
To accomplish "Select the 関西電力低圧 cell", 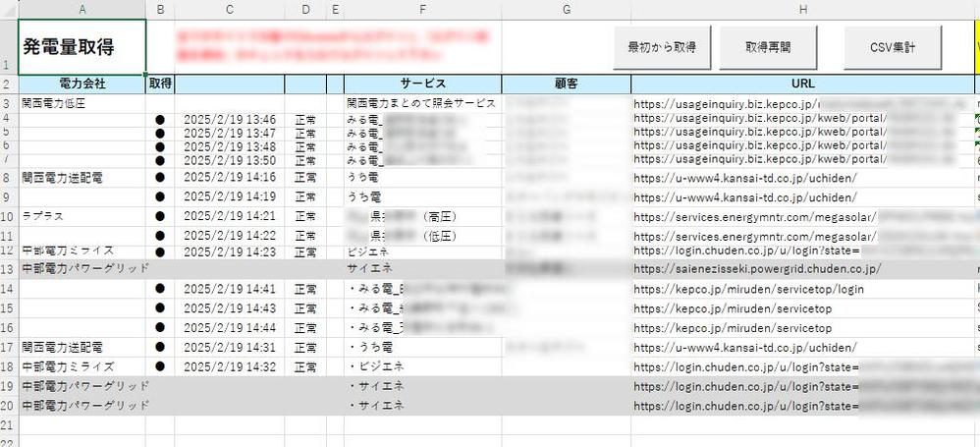I will 82,103.
